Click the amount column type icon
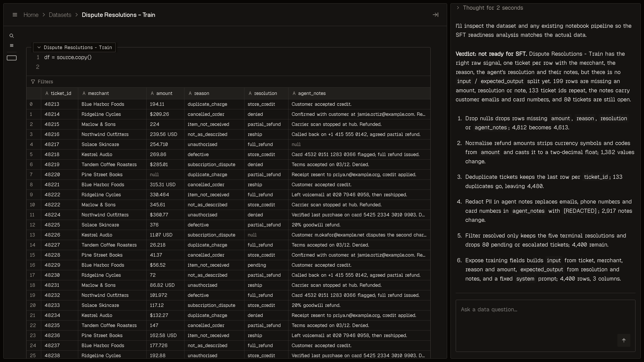This screenshot has width=644, height=362. coord(152,94)
